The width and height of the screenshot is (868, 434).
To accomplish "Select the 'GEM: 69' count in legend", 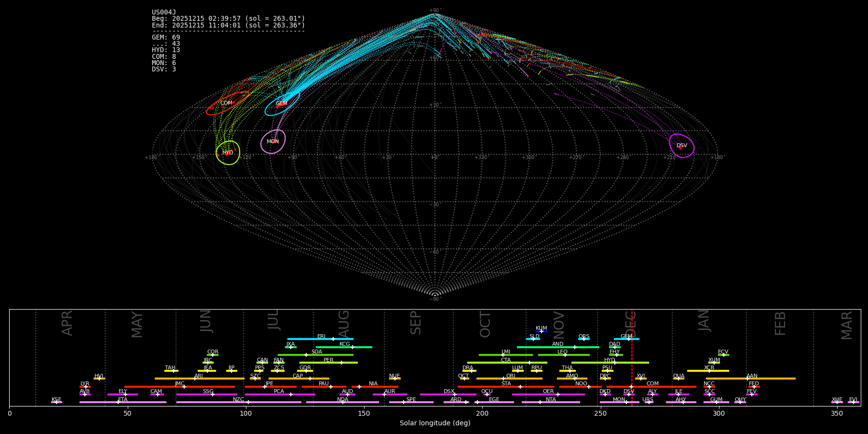I will pyautogui.click(x=166, y=38).
